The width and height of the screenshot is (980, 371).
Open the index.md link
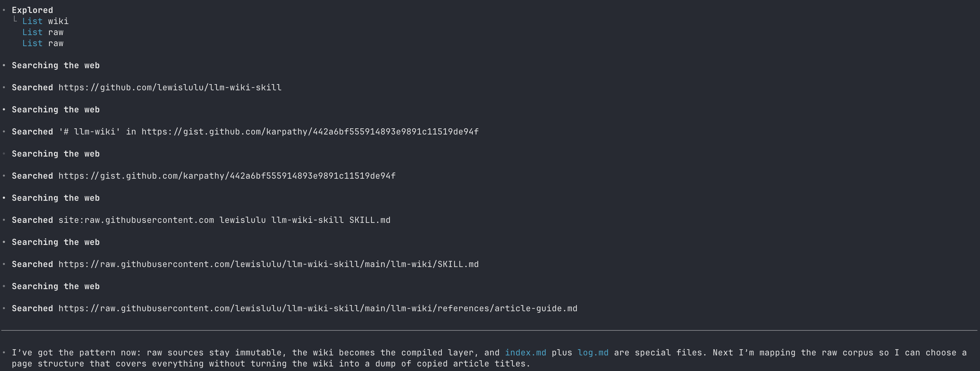coord(525,353)
